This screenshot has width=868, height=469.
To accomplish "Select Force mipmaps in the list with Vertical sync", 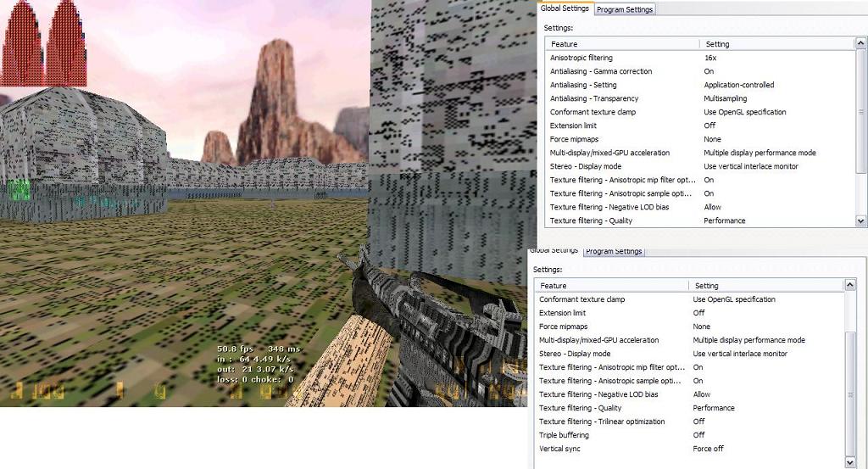I will coord(690,327).
